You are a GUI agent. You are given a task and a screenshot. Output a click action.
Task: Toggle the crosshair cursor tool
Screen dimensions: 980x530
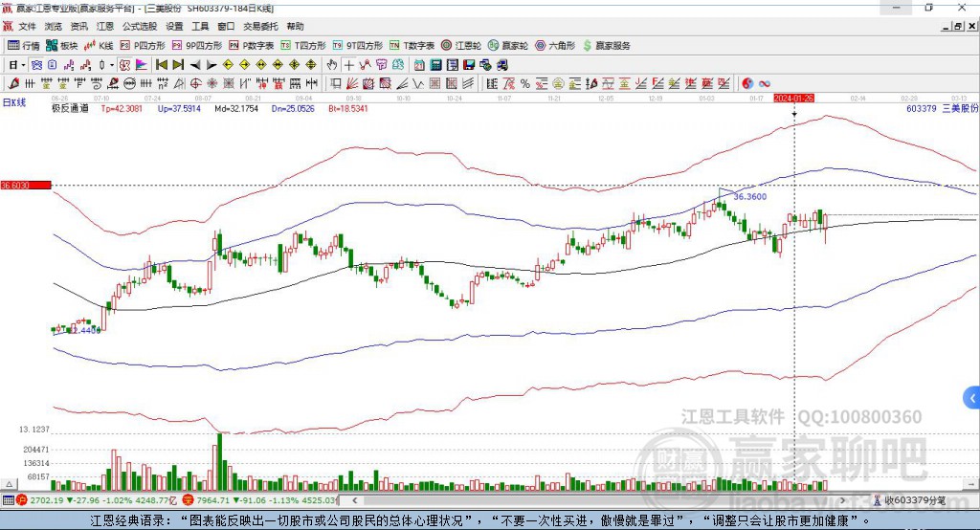coord(348,65)
